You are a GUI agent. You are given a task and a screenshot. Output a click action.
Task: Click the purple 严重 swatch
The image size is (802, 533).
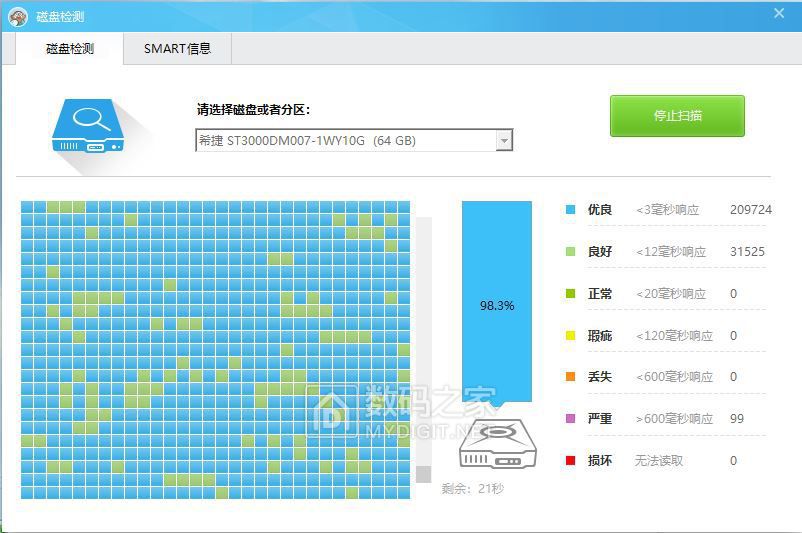570,418
